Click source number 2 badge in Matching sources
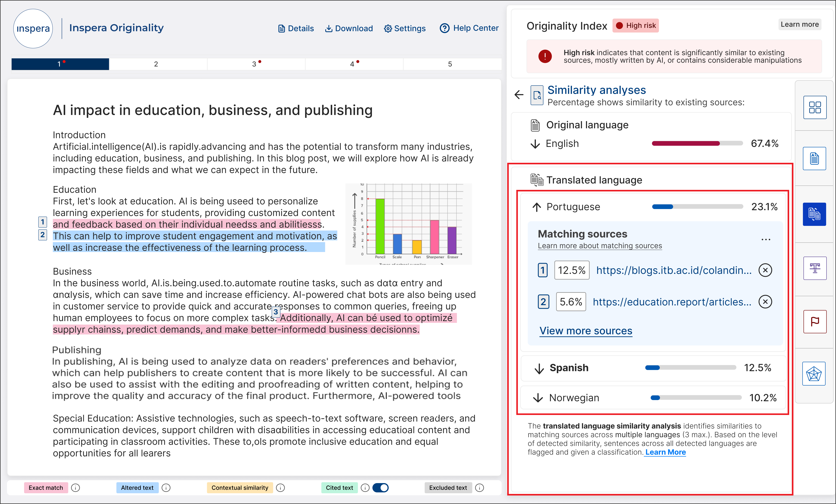The height and width of the screenshot is (504, 836). [543, 302]
